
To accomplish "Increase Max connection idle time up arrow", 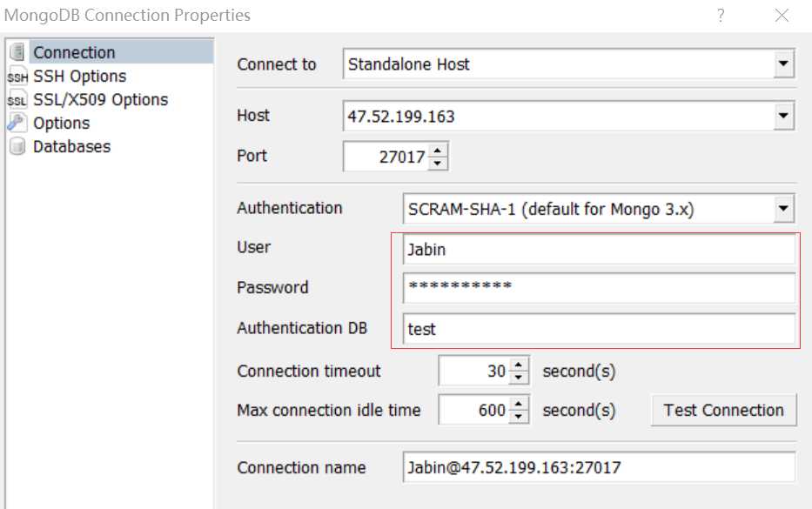I will tap(519, 404).
